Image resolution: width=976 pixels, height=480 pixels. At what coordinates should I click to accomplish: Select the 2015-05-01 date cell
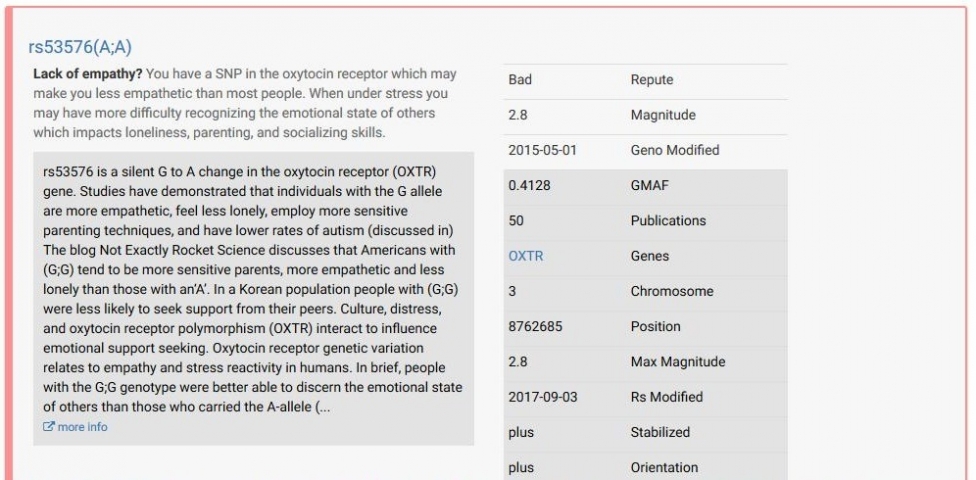[x=543, y=150]
